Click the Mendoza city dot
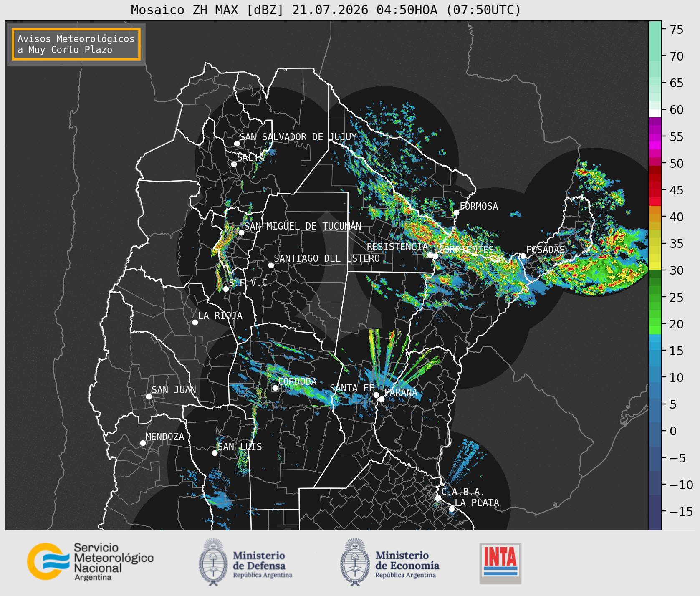The width and height of the screenshot is (700, 596). (x=143, y=443)
